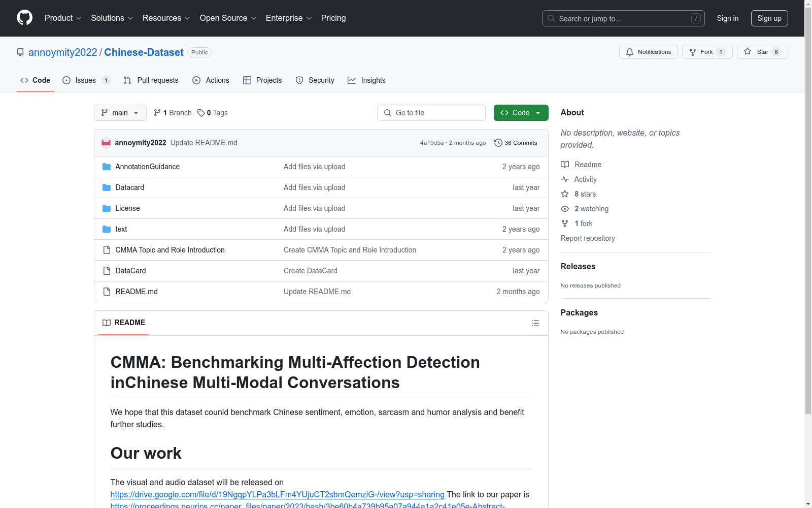This screenshot has height=508, width=812.
Task: Open the AnnotationGuidance folder icon
Action: (107, 167)
